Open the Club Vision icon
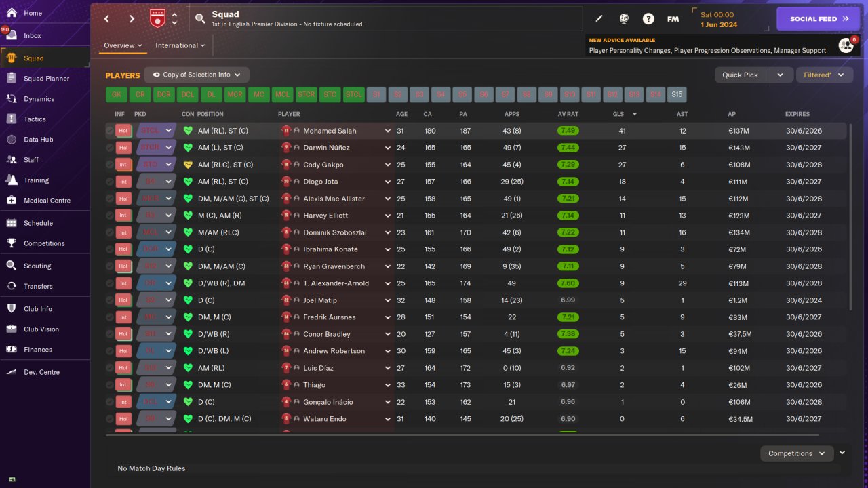Screen dimensions: 868x488 pos(12,329)
